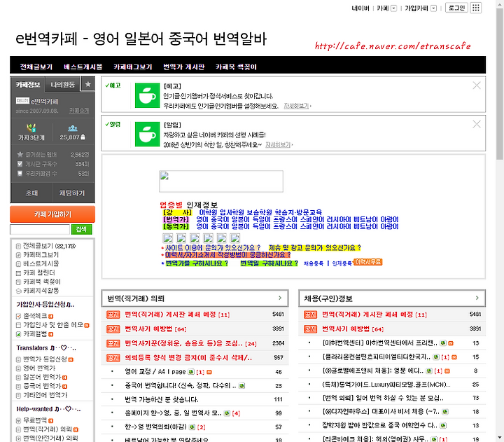504x442 pixels.
Task: Click 공지 badge next to 번역사기꾼 post
Action: click(113, 343)
